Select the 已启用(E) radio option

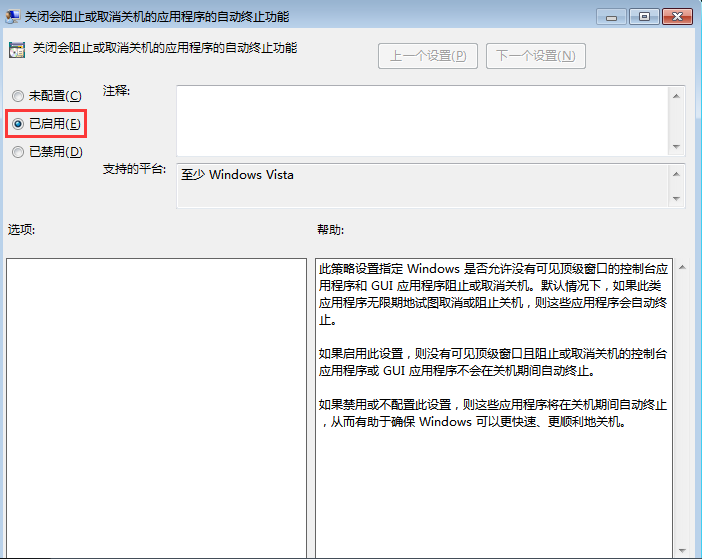click(18, 123)
